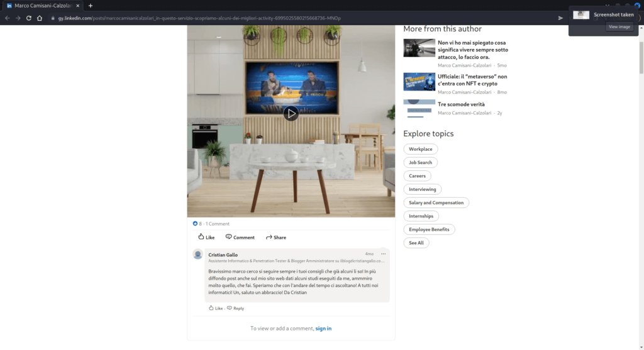
Task: Navigate back in the browser
Action: (x=7, y=18)
